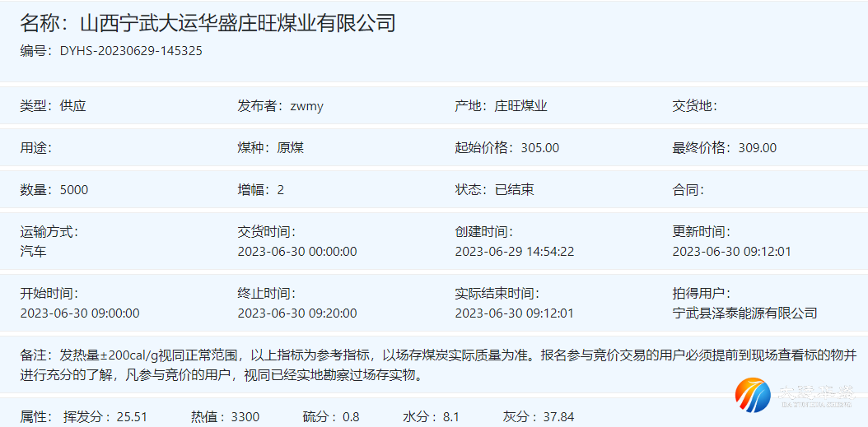
Task: Click the origin value 庄旺煤业
Action: click(x=520, y=106)
